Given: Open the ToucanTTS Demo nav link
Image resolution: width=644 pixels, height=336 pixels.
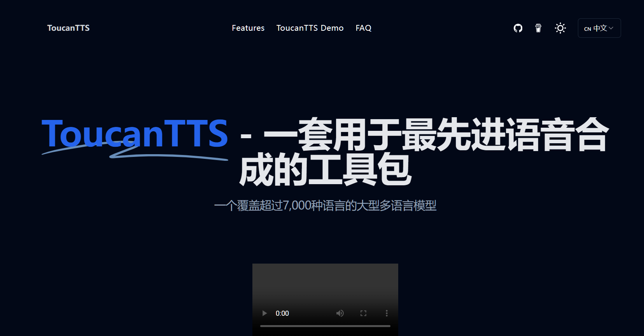Looking at the screenshot, I should tap(310, 28).
